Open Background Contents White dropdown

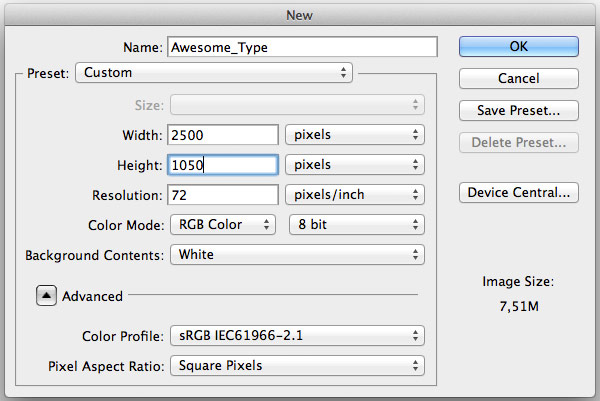[297, 255]
